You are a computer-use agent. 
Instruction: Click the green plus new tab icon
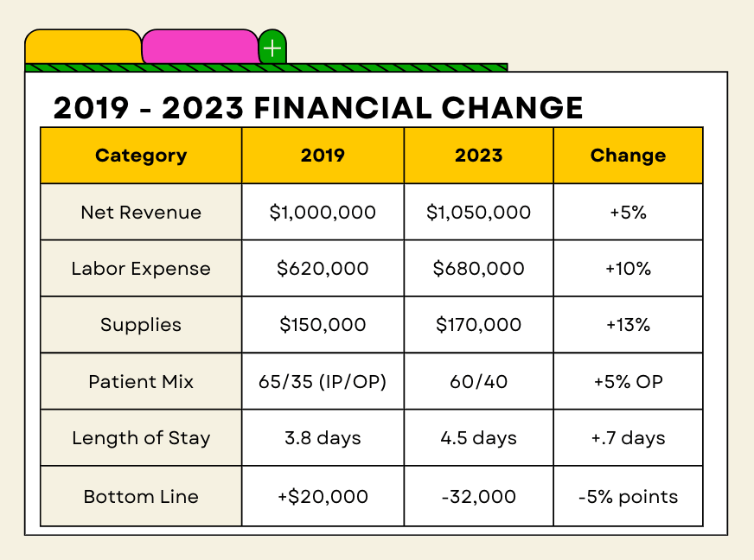pos(272,48)
